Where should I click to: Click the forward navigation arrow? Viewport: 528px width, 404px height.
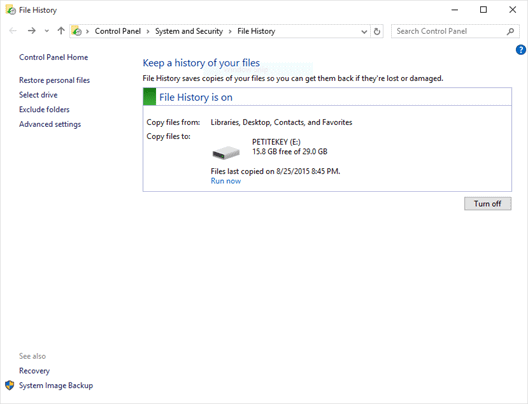[x=32, y=31]
